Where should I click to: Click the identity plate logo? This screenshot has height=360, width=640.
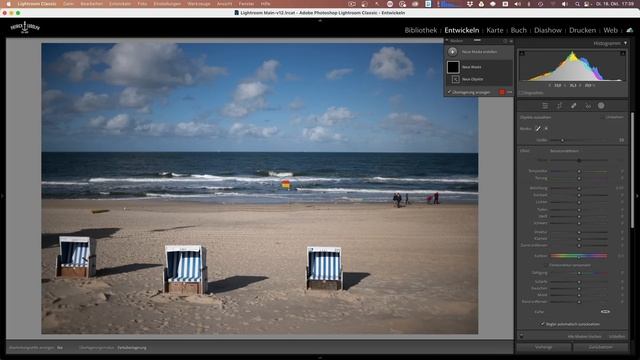pyautogui.click(x=25, y=27)
